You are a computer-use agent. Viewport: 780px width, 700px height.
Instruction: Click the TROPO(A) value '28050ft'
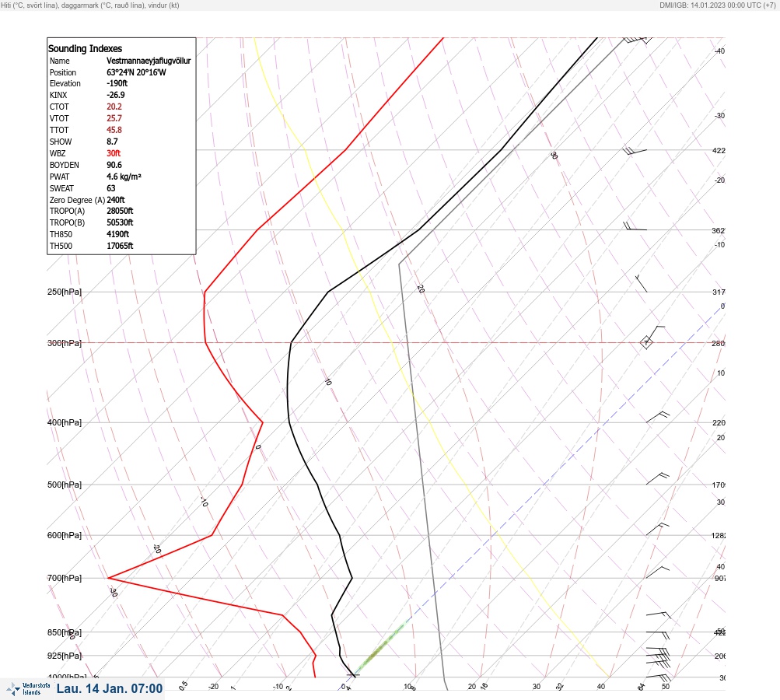pyautogui.click(x=120, y=211)
